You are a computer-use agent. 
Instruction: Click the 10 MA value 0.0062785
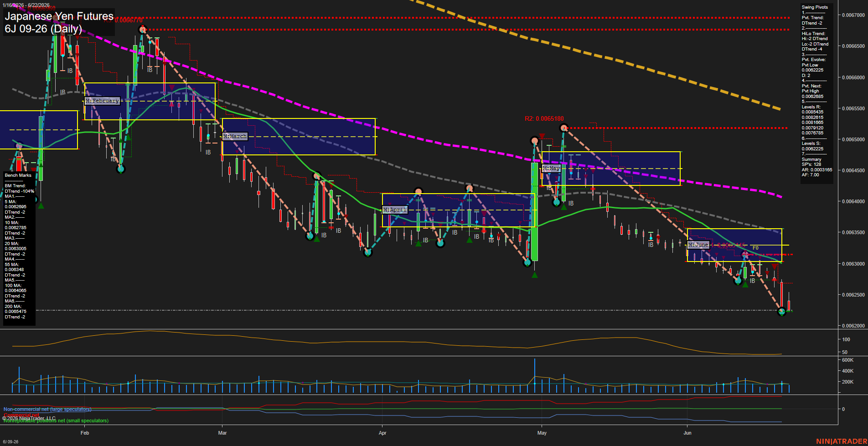pos(15,228)
